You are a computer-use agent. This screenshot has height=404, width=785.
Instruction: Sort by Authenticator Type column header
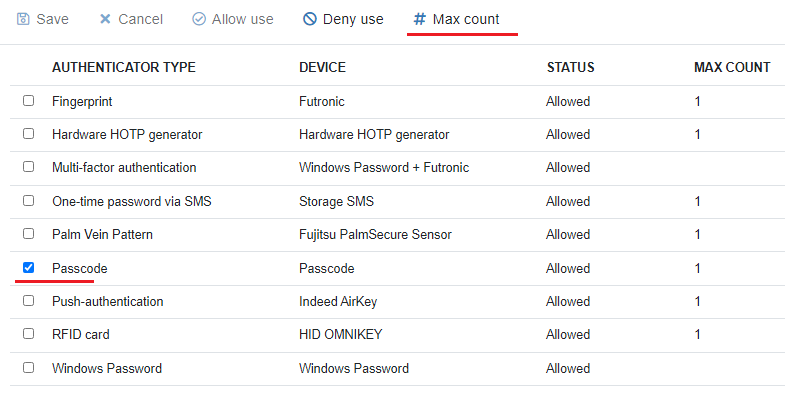[123, 68]
